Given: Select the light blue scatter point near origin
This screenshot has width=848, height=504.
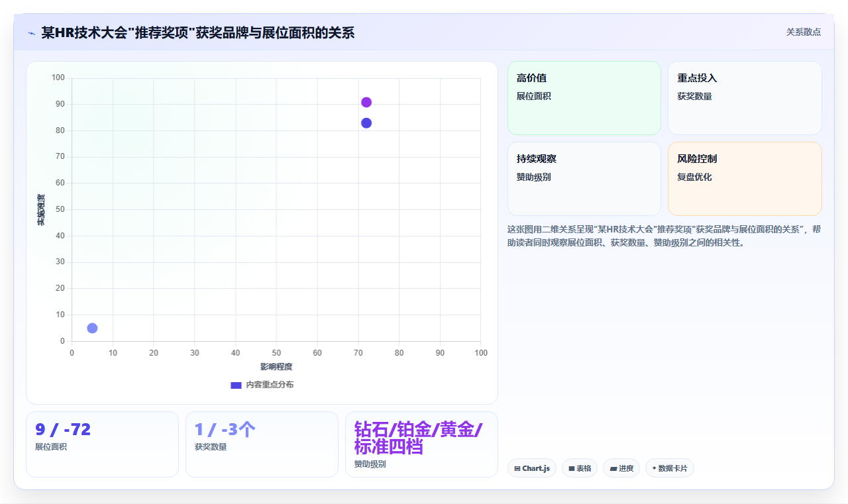Looking at the screenshot, I should 92,328.
